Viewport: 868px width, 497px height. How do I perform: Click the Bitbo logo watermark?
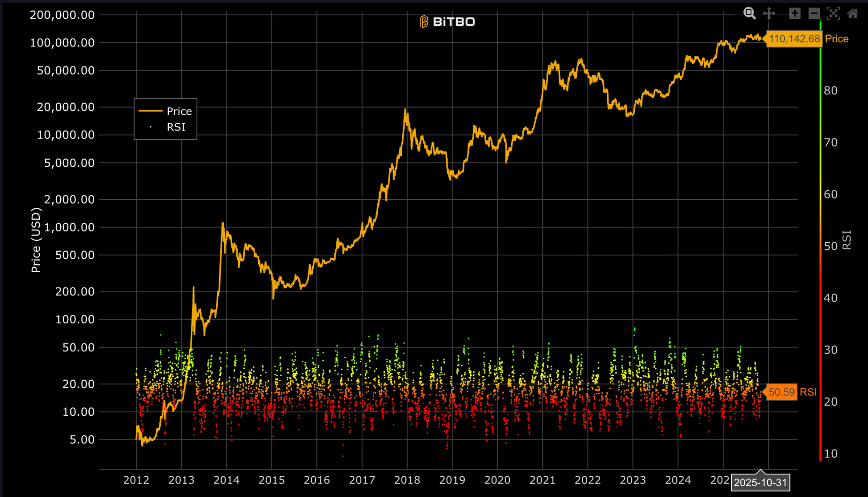tap(447, 21)
